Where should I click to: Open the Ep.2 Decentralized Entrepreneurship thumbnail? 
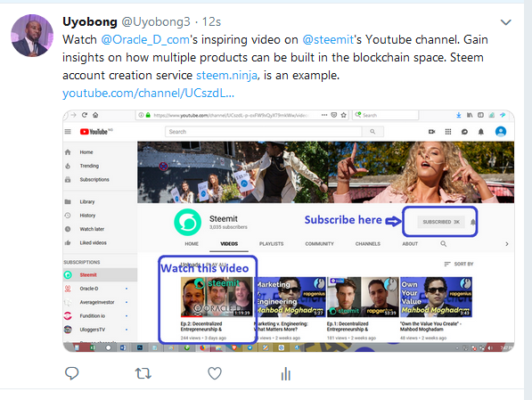click(217, 297)
